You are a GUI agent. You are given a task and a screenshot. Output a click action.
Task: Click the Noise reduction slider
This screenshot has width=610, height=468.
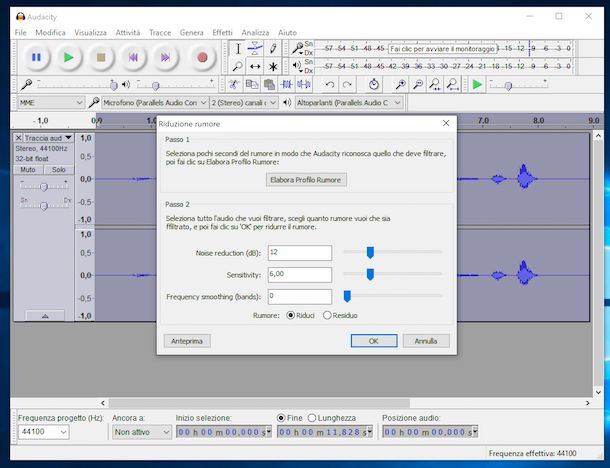coord(393,252)
